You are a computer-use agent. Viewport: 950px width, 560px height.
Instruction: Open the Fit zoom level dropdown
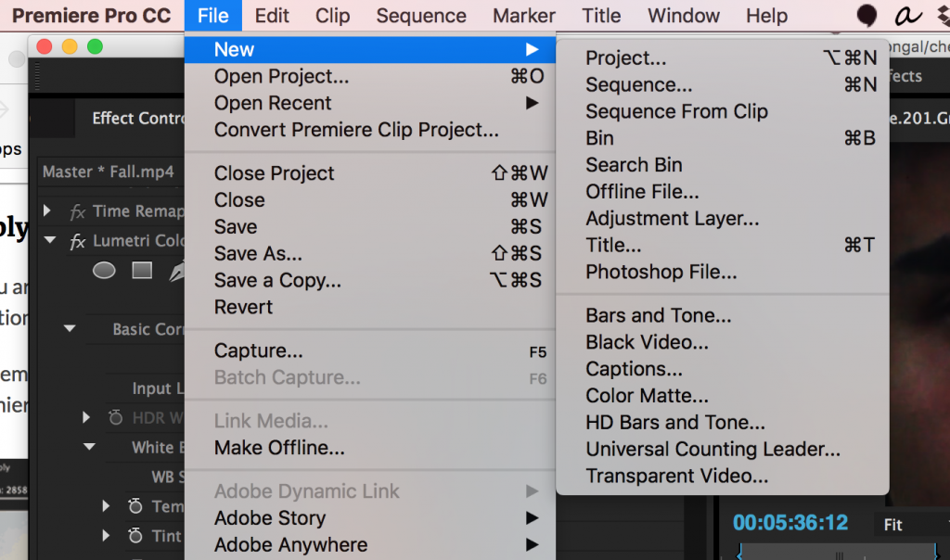912,524
